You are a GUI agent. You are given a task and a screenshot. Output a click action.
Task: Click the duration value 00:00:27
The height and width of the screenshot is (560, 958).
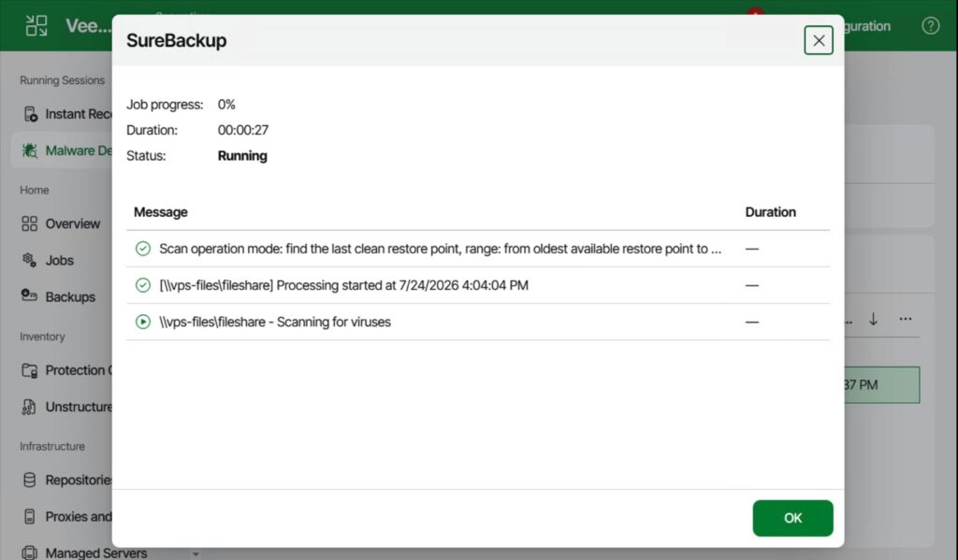coord(243,130)
